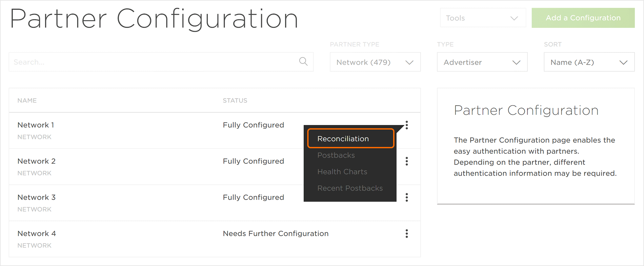
Task: Open the Type Advertiser dropdown
Action: click(x=482, y=62)
